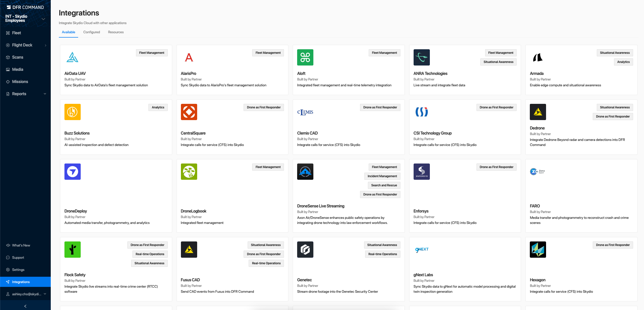Open the Hexagon integration title
Viewport: 644px width, 310px height.
point(537,280)
